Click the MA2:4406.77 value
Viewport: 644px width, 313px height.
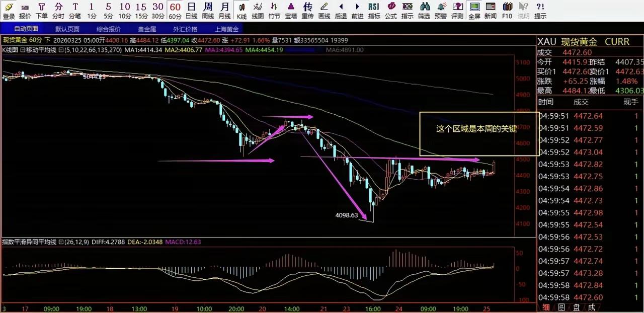point(184,50)
